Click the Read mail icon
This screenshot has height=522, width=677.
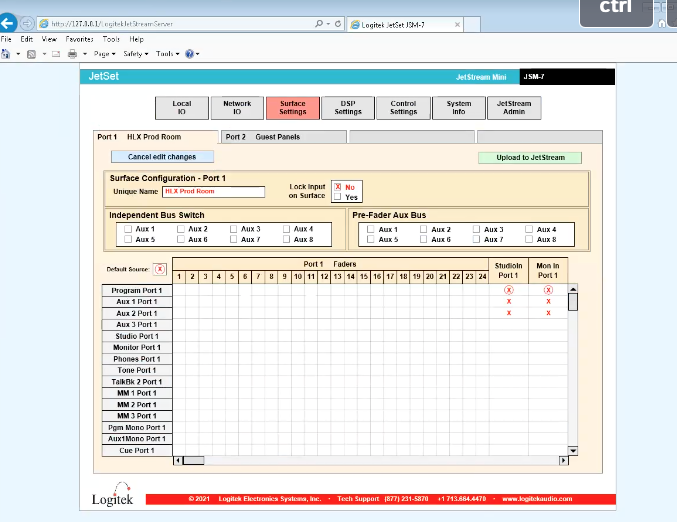(x=56, y=54)
